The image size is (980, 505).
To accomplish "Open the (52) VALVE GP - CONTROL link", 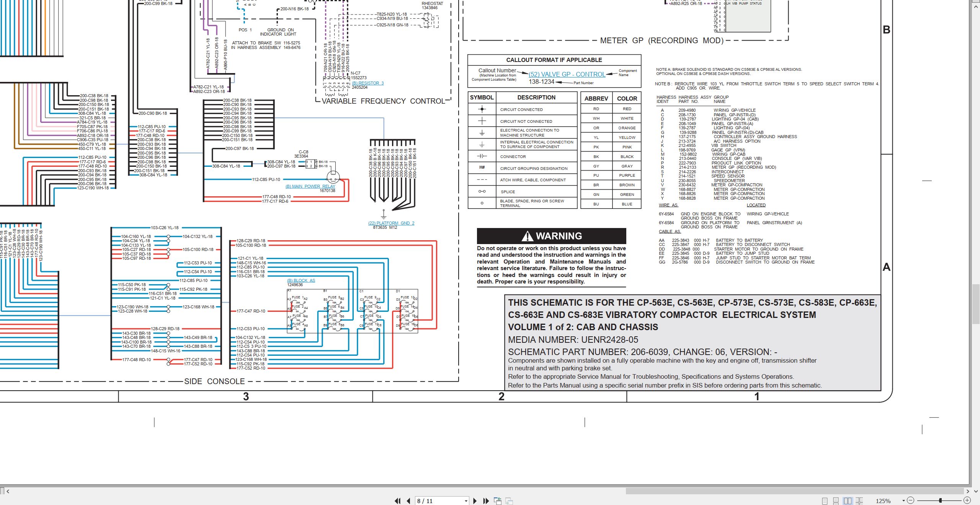I will [567, 74].
